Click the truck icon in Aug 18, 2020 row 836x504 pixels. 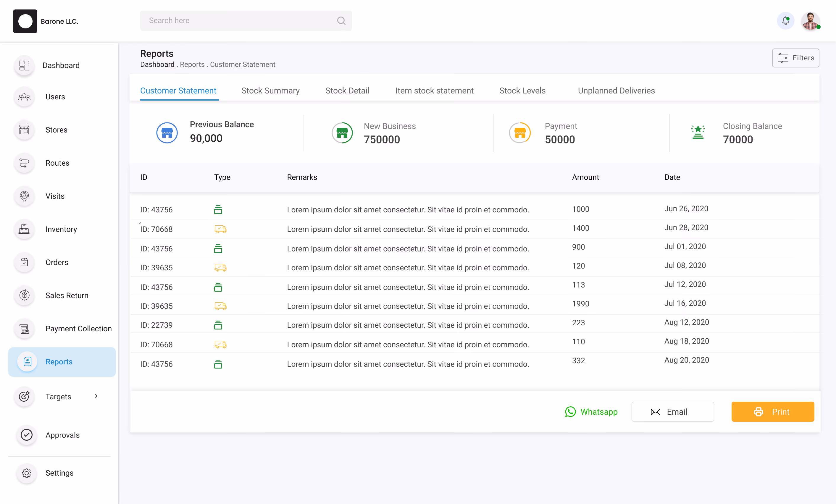[x=220, y=345]
